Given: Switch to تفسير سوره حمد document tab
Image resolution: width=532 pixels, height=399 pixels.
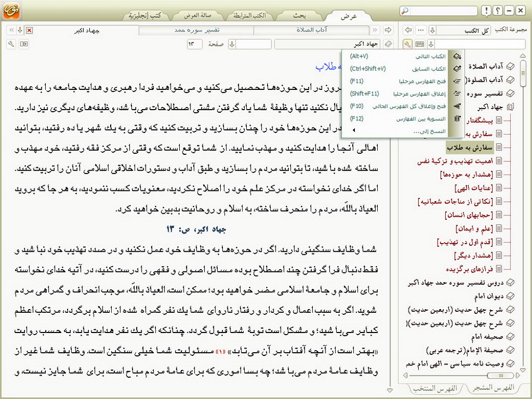Looking at the screenshot, I should [197, 30].
